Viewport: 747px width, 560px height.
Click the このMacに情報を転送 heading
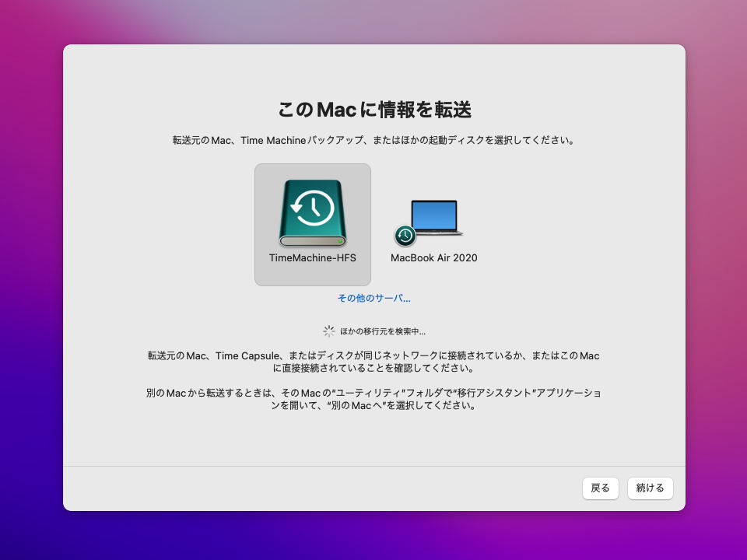[374, 110]
